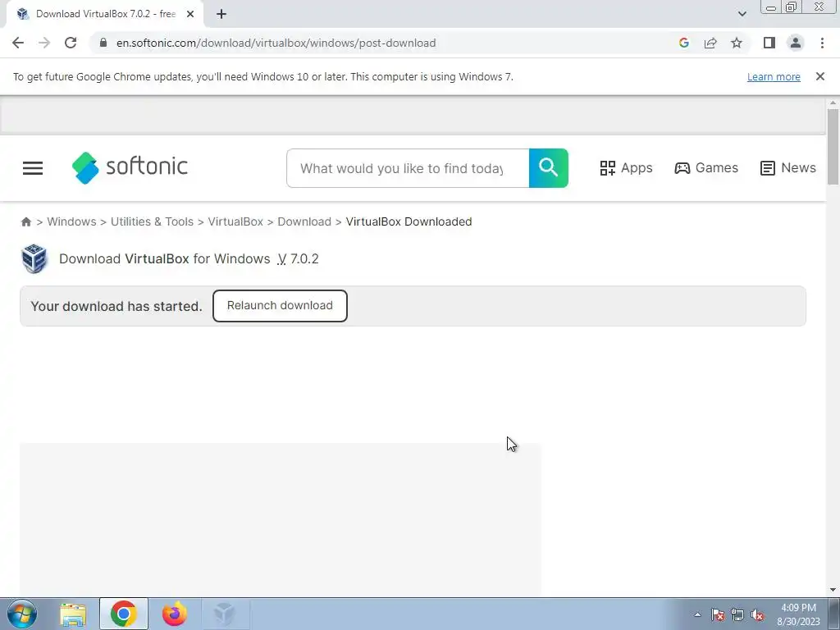Open the Chrome profile menu
Viewport: 840px width, 630px height.
tap(796, 43)
